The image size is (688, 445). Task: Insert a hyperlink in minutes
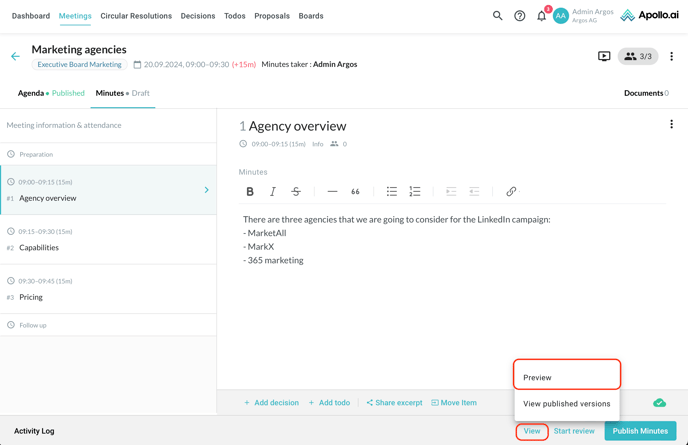coord(511,191)
